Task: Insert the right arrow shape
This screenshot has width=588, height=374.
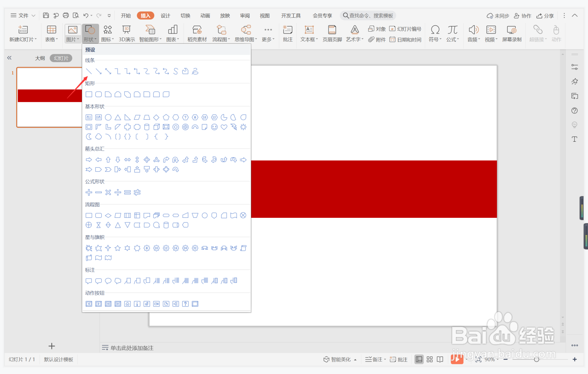Action: coord(89,160)
